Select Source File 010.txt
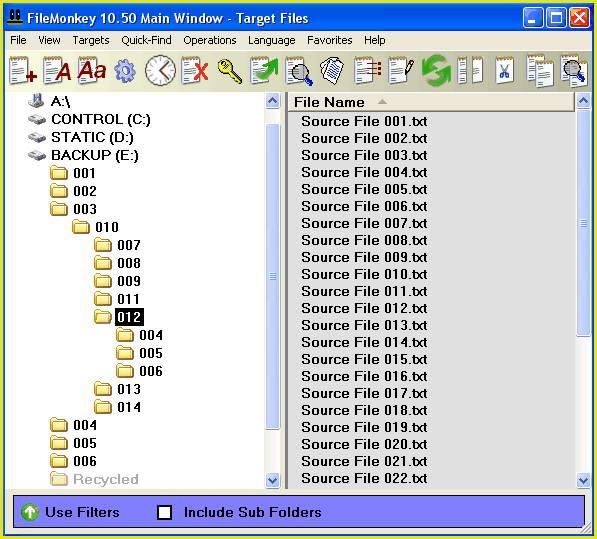Viewport: 597px width, 539px height. [x=364, y=274]
